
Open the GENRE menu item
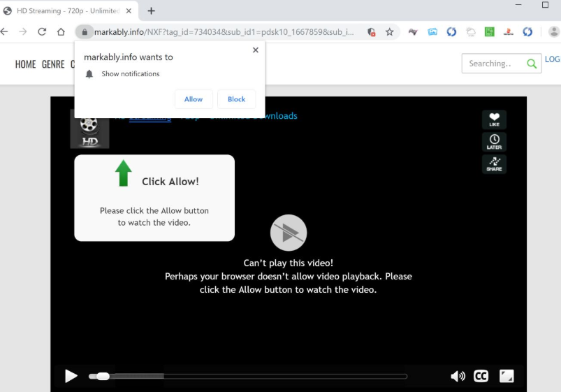pos(53,64)
